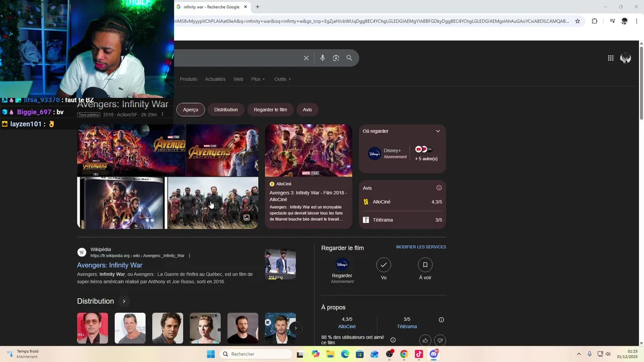Viewport: 644px width, 362px height.
Task: Click the thumbs down icon
Action: 440,340
